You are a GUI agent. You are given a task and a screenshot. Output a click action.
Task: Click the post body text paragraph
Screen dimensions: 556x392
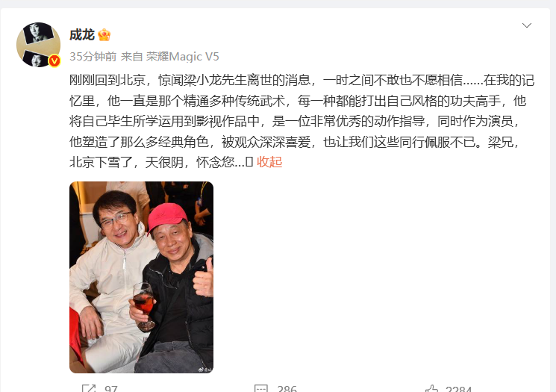302,121
